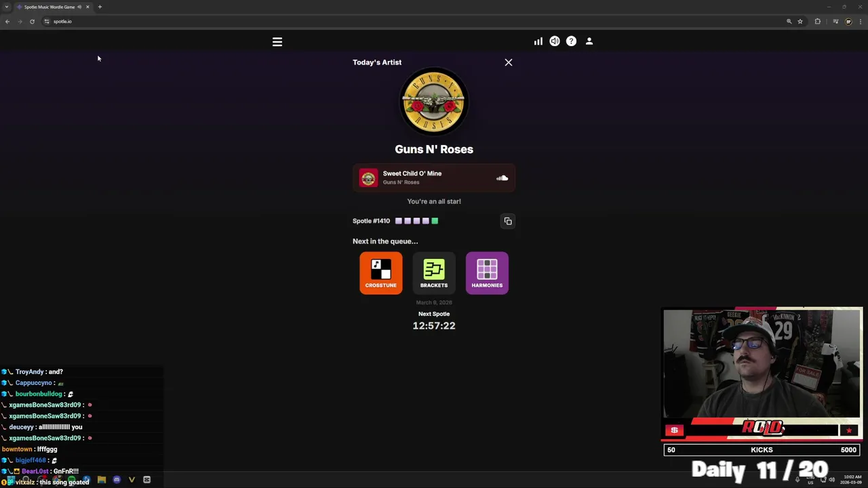
Task: Click the taskbar volume speaker icon
Action: pyautogui.click(x=832, y=479)
